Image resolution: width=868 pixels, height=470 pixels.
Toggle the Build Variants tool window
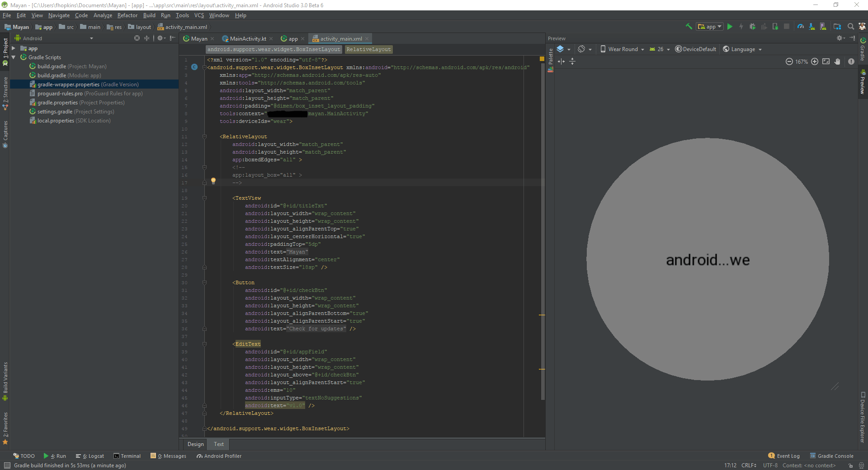[5, 381]
